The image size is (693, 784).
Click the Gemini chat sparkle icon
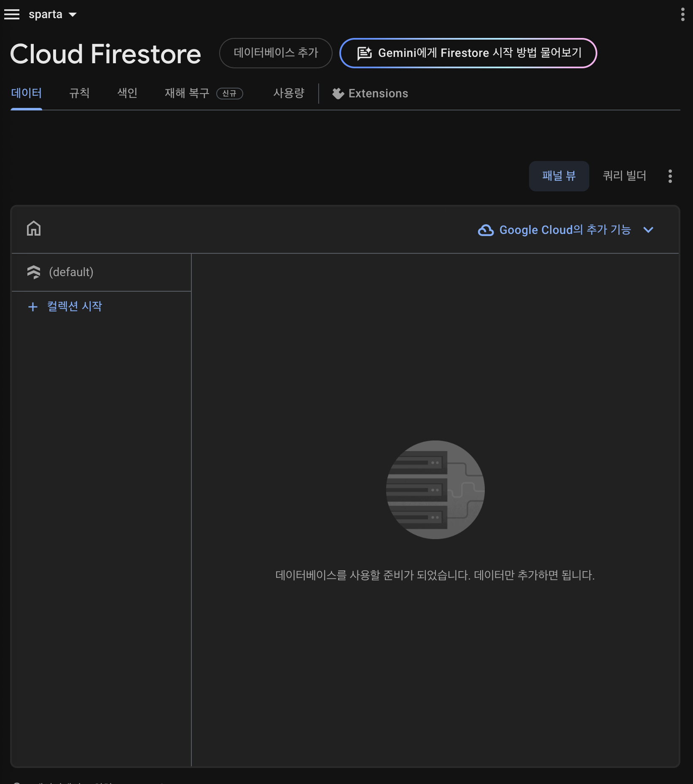pyautogui.click(x=365, y=53)
